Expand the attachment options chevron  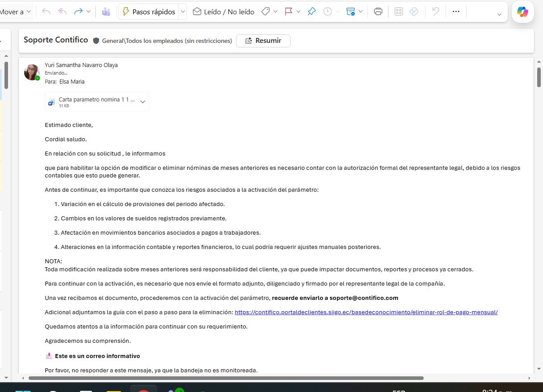point(143,102)
